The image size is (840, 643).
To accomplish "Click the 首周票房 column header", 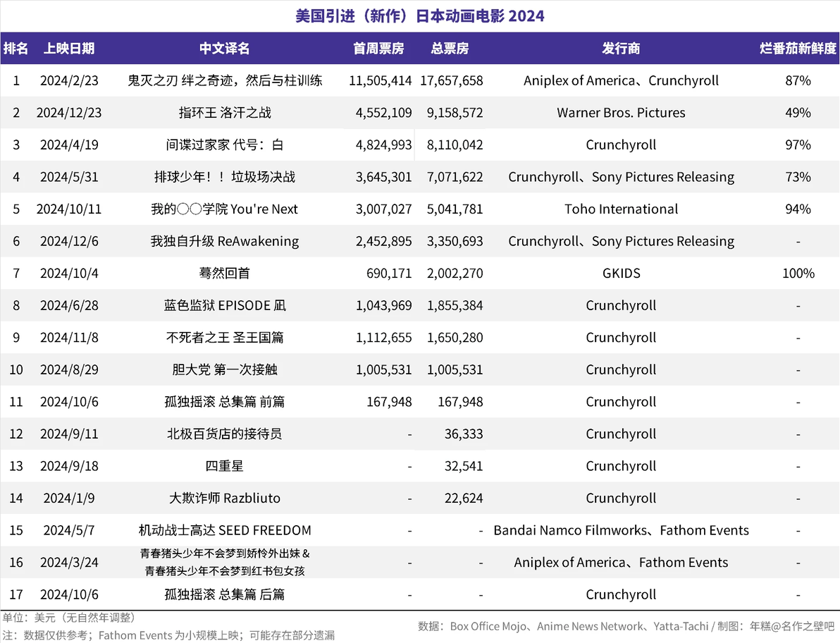I will (x=378, y=48).
